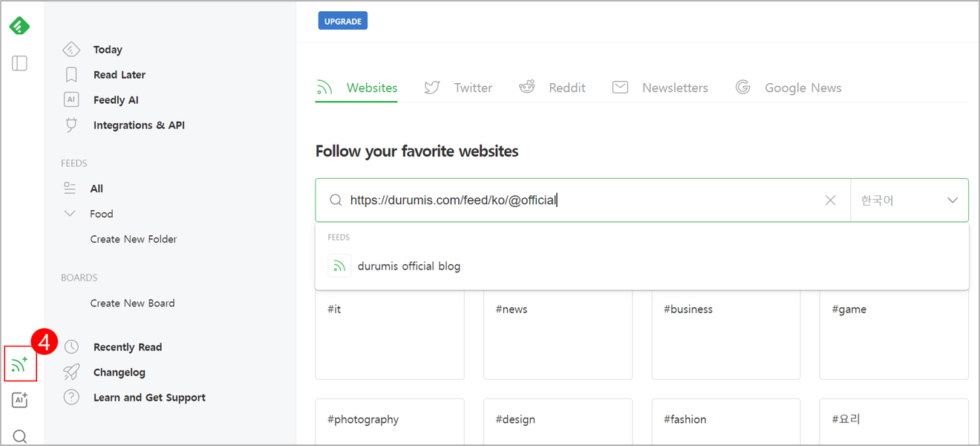Viewport: 980px width, 446px height.
Task: Clear the feed URL with the X
Action: (x=831, y=200)
